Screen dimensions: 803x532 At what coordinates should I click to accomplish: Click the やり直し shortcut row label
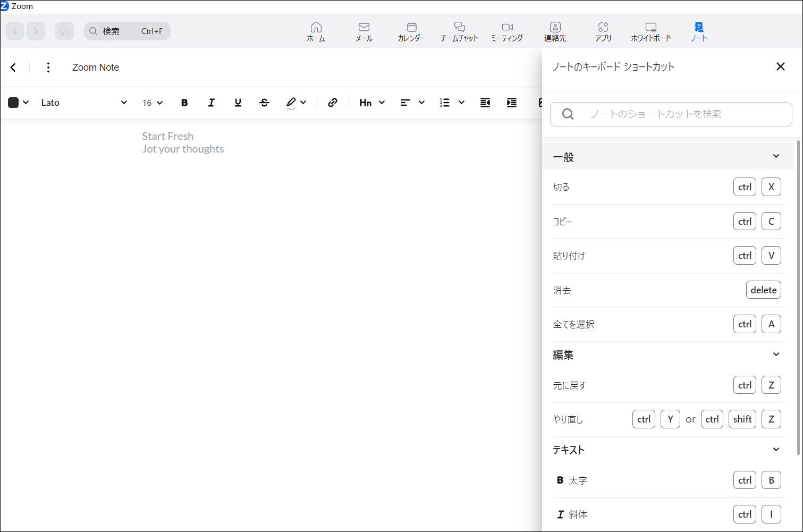[x=568, y=419]
